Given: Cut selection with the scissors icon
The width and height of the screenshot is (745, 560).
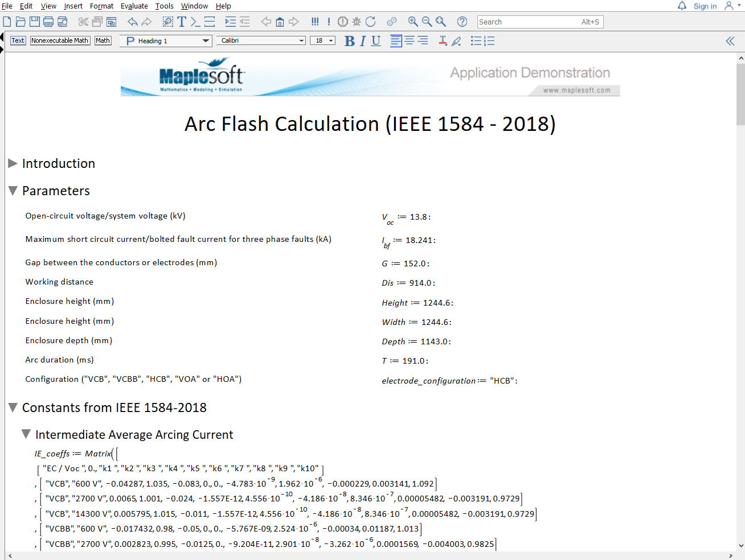Looking at the screenshot, I should (83, 22).
